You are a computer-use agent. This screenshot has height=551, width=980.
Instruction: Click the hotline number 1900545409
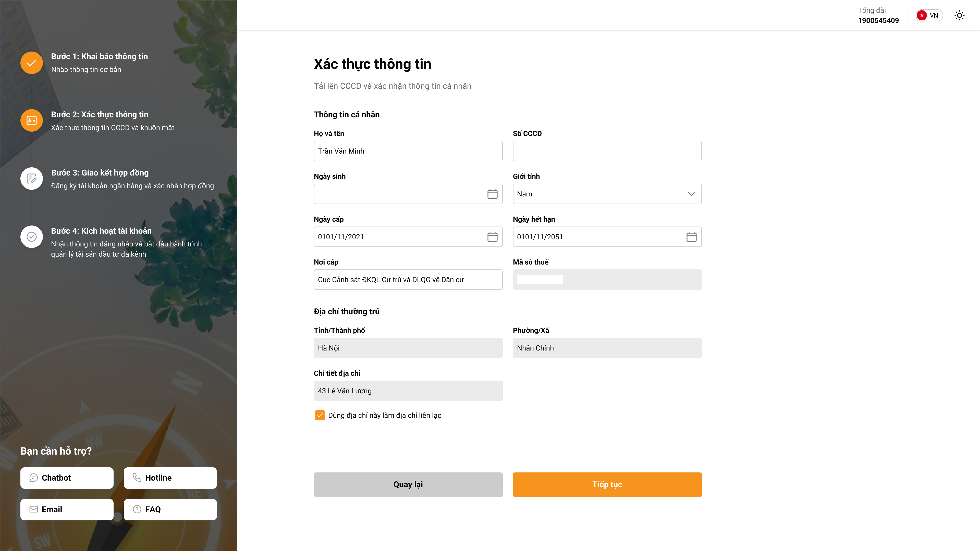(x=878, y=20)
